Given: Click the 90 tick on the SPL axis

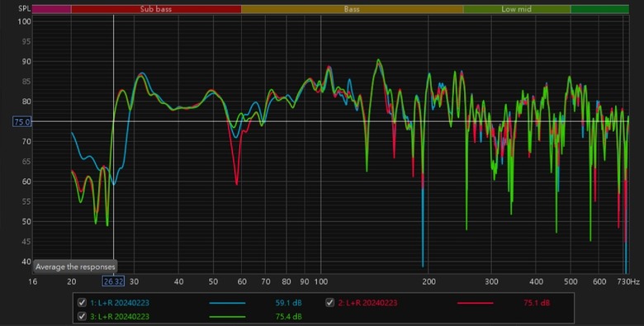Looking at the screenshot, I should click(26, 62).
